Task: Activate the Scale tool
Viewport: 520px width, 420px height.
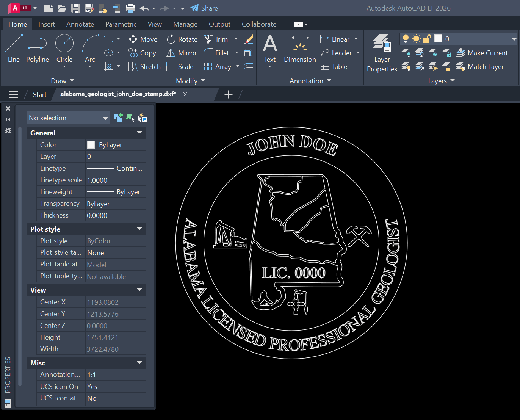Action: click(180, 67)
